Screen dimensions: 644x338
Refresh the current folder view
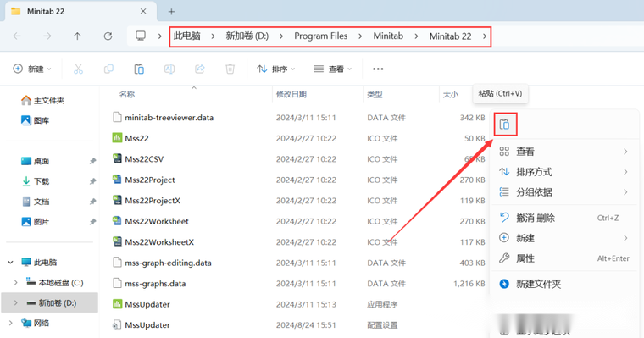coord(108,36)
